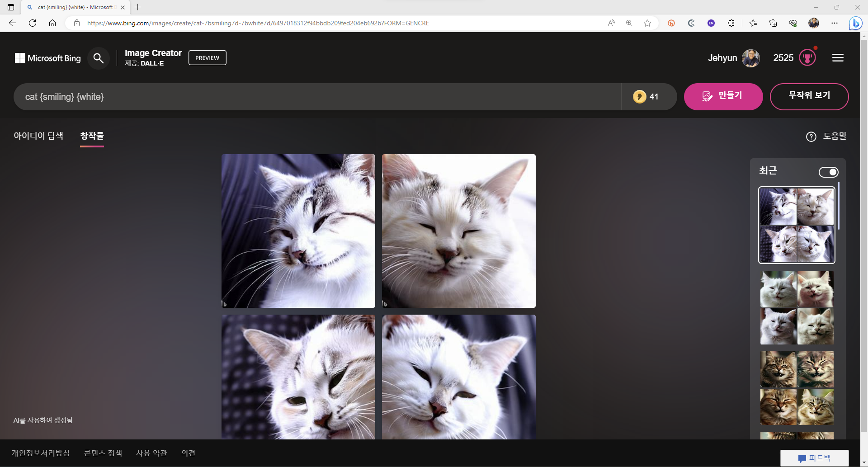Open the first generated cat image
868x467 pixels.
coord(298,231)
